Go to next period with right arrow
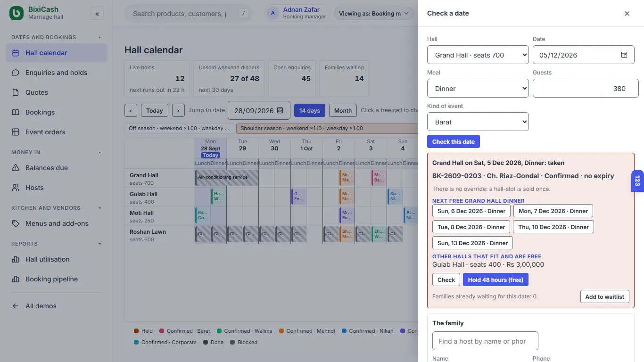 [x=178, y=110]
